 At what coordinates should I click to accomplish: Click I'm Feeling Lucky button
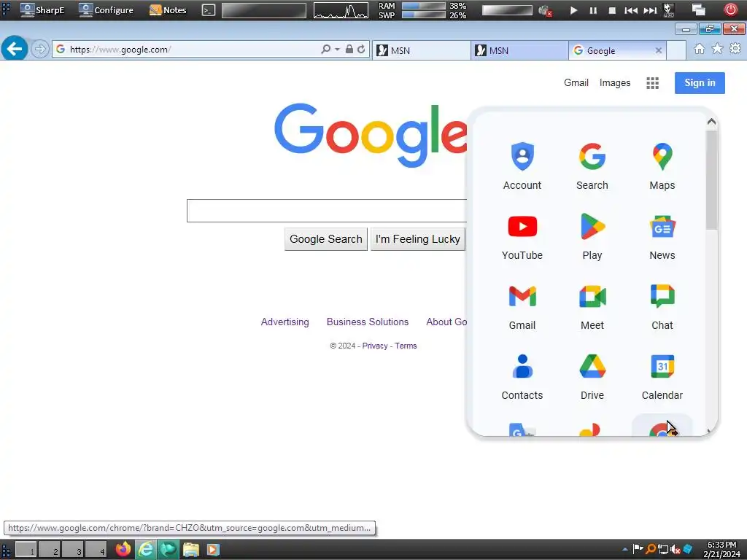418,239
